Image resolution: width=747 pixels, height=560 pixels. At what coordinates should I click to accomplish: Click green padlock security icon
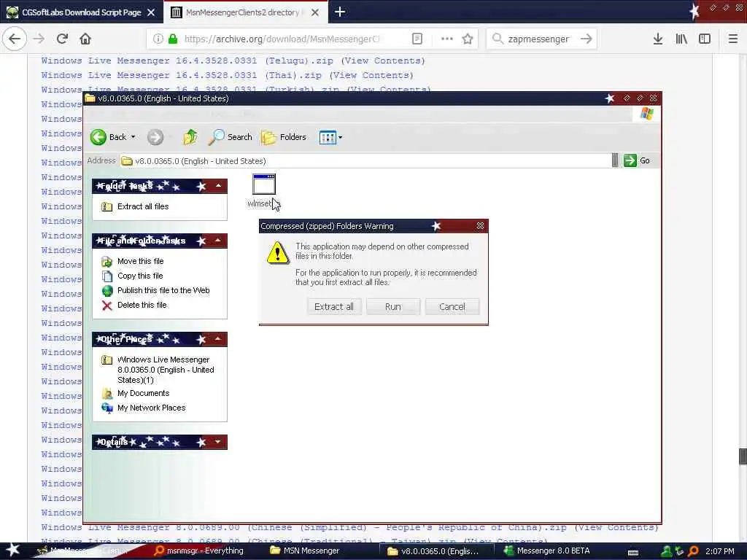tap(173, 39)
